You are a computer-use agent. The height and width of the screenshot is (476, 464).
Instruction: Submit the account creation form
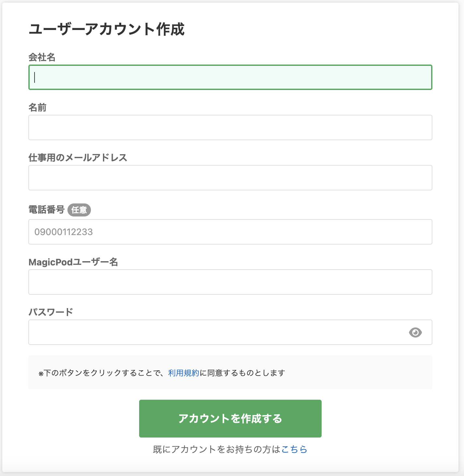coord(230,418)
